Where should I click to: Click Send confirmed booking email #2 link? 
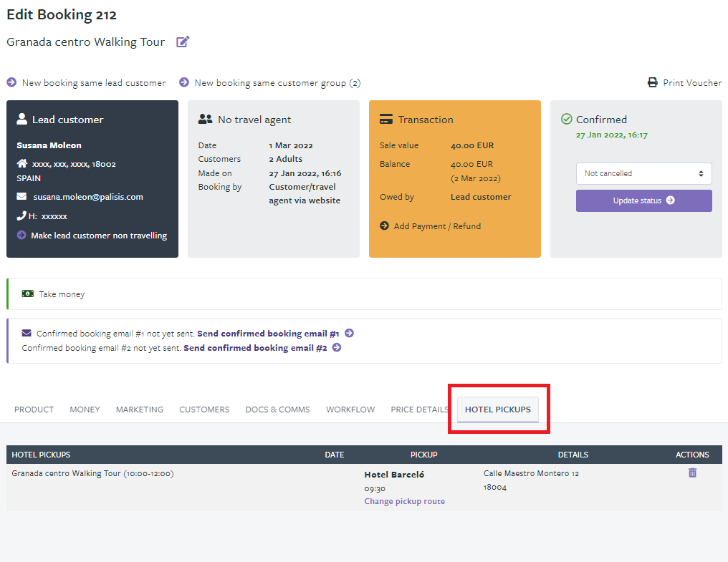[255, 348]
